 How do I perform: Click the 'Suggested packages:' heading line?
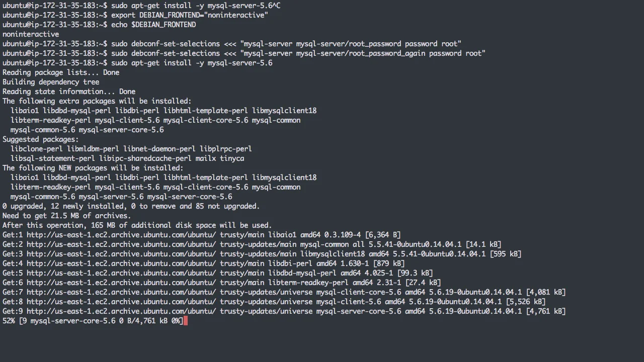(41, 139)
